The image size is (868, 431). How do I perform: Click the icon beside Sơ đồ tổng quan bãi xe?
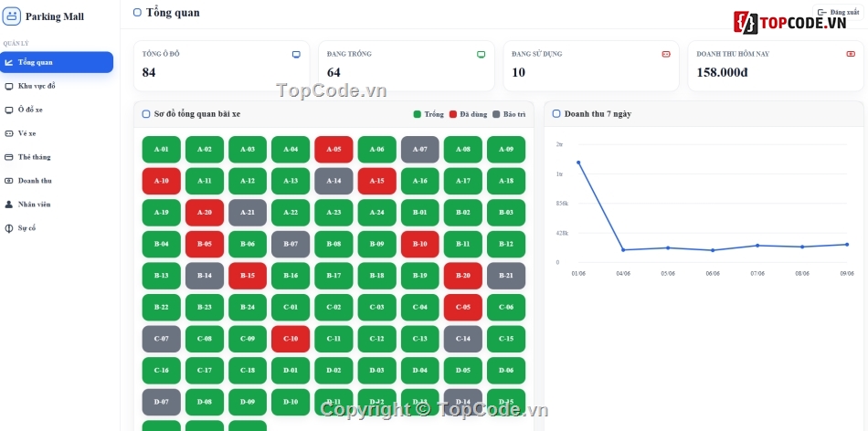coord(146,114)
